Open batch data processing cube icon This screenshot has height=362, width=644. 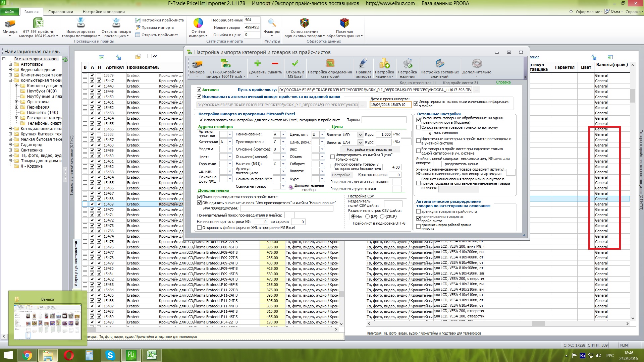click(x=344, y=23)
